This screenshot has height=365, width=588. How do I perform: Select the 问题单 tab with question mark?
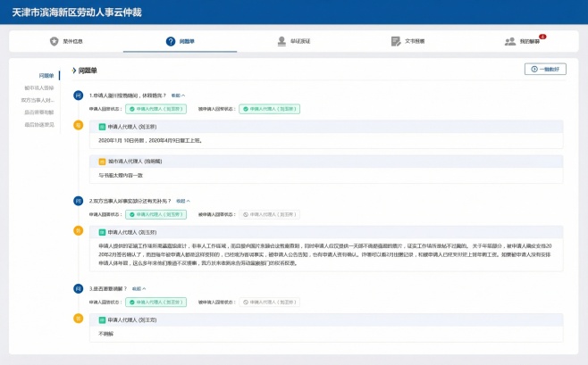[180, 41]
